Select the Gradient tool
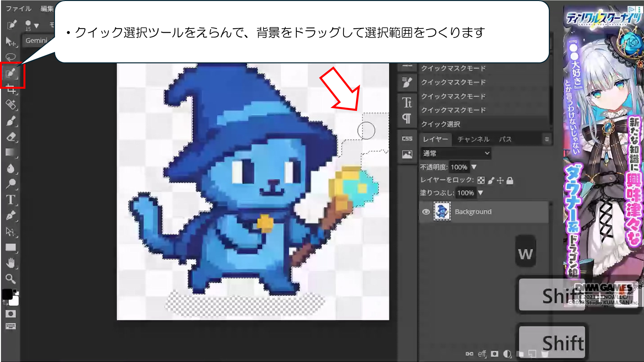 (11, 152)
